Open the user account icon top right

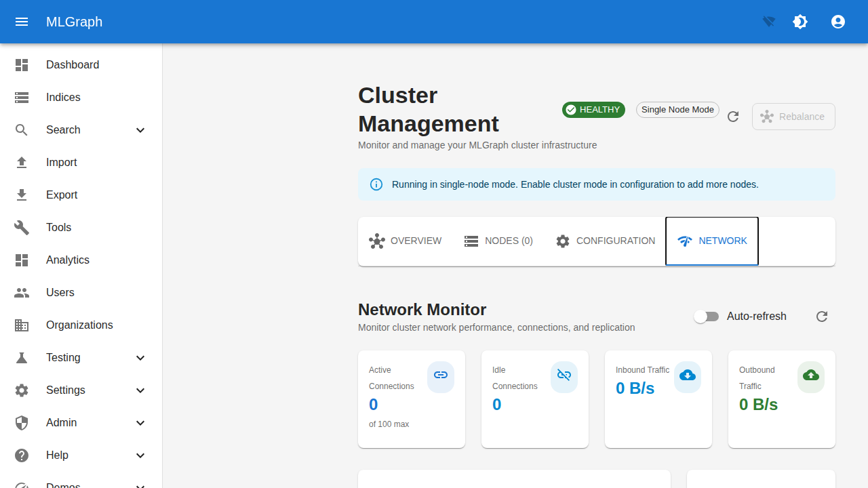point(838,22)
